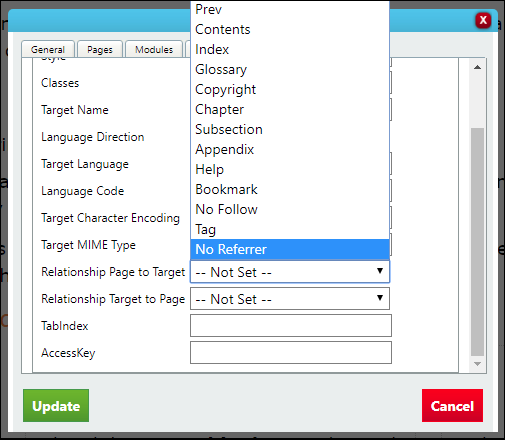505x440 pixels.
Task: Click the AccessKey label
Action: [x=68, y=353]
